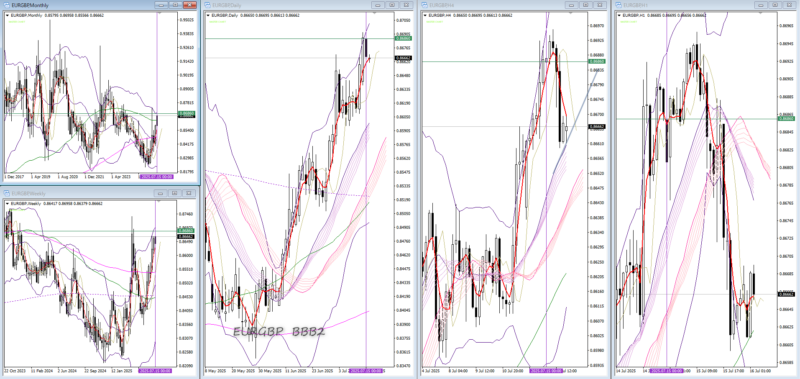This screenshot has height=379, width=800.
Task: Maximize the EURGBP Weekly chart window
Action: (x=174, y=193)
